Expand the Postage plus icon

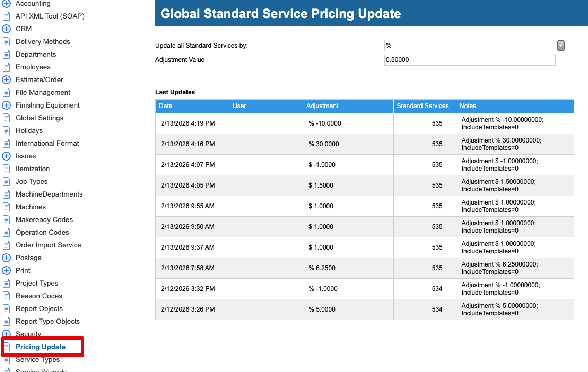6,258
